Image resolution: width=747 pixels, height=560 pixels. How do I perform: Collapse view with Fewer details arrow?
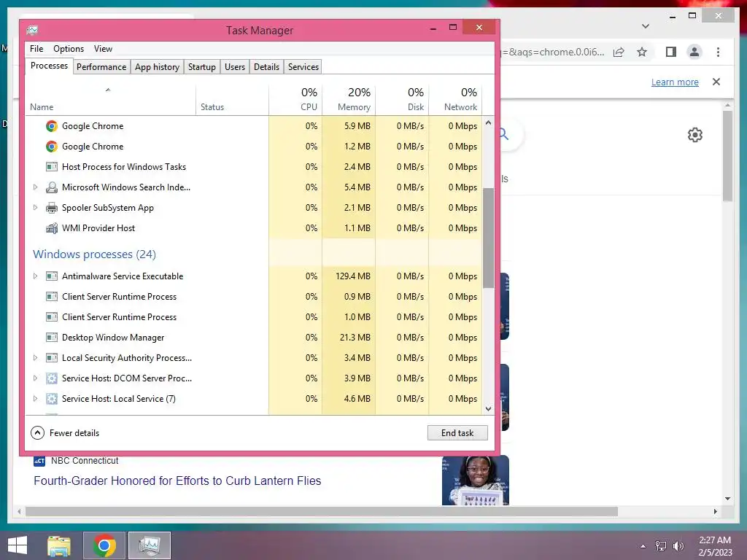click(x=37, y=433)
